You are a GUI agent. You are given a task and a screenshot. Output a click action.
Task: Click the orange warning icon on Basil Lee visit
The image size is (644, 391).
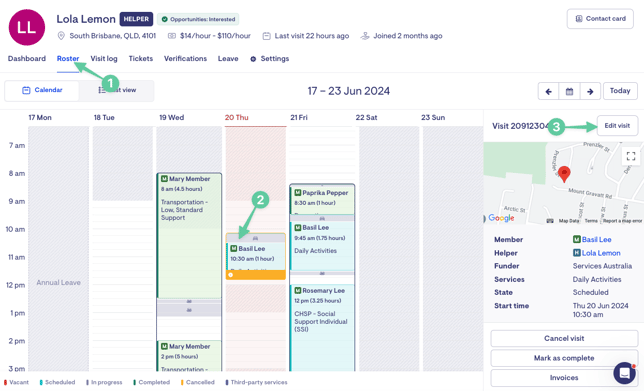(231, 275)
